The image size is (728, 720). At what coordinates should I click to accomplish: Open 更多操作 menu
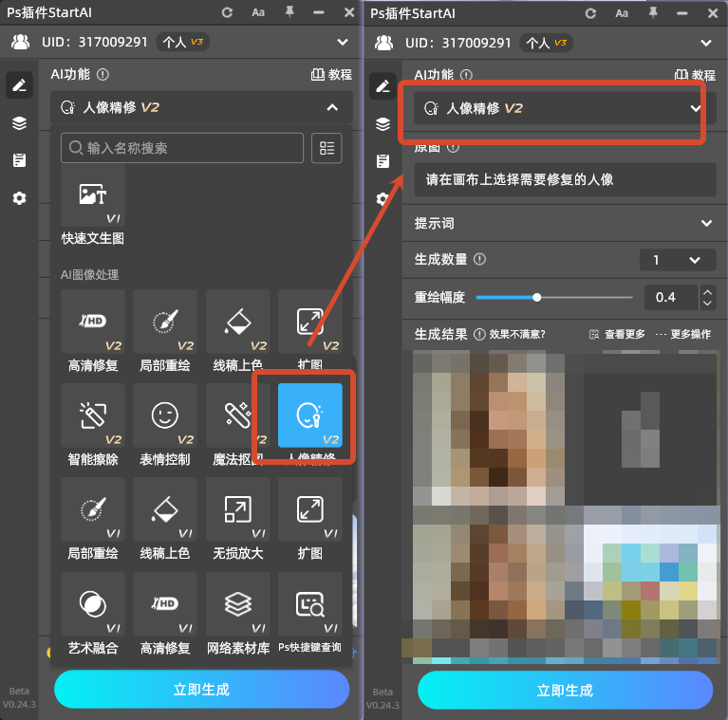pos(683,334)
